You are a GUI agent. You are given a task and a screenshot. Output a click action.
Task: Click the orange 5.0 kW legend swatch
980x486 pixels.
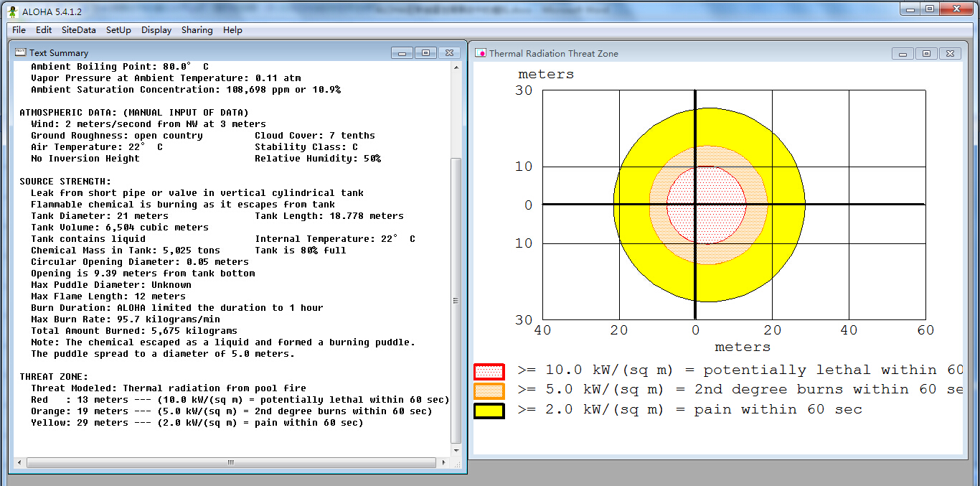pos(489,391)
